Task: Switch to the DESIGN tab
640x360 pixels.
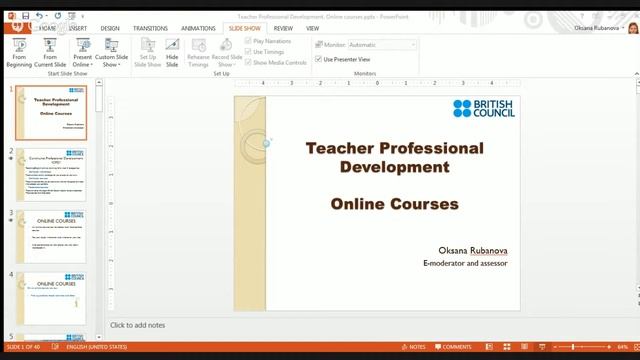Action: [110, 28]
